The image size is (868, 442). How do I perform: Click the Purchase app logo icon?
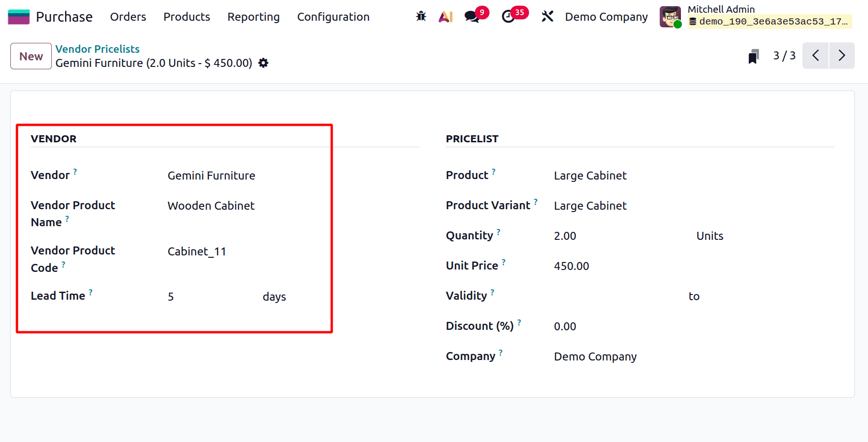(x=18, y=16)
